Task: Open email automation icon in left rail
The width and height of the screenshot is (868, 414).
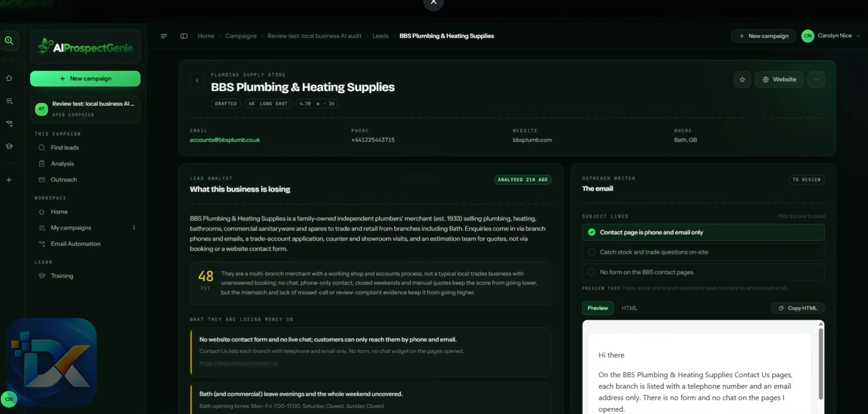Action: pos(9,123)
